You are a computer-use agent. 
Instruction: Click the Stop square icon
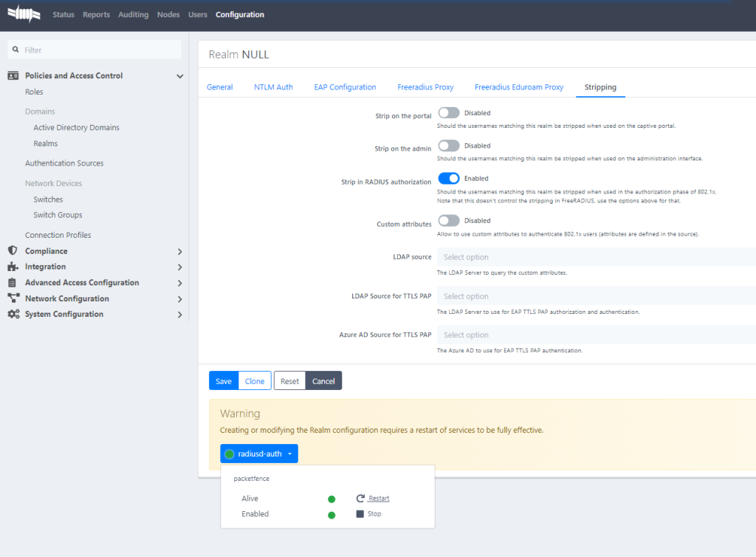360,514
